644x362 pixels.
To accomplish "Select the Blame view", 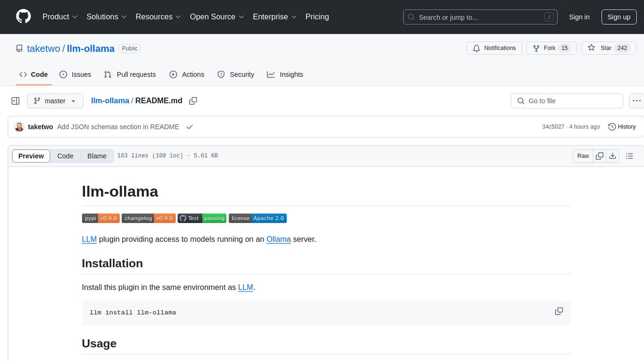I will coord(97,156).
